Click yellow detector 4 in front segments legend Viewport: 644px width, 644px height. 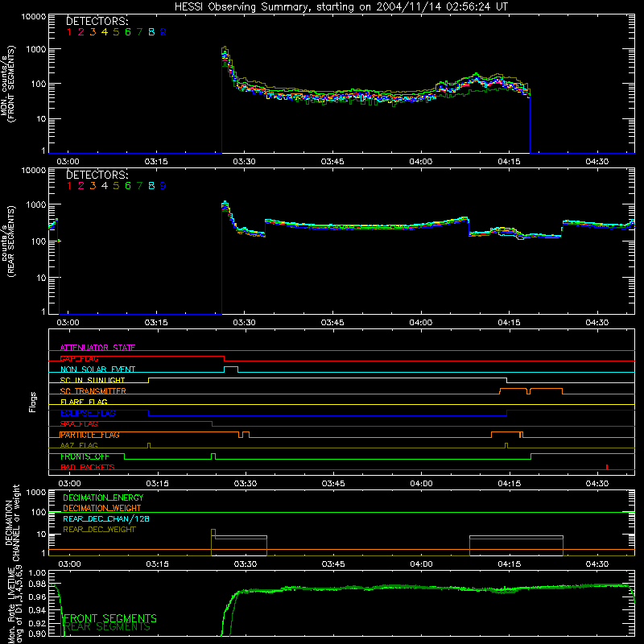coord(105,32)
